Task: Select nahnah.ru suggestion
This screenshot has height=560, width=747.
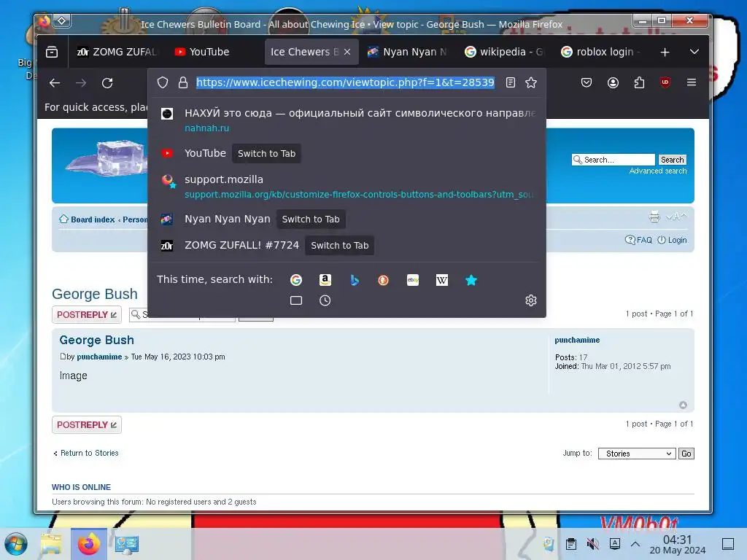Action: pyautogui.click(x=347, y=120)
